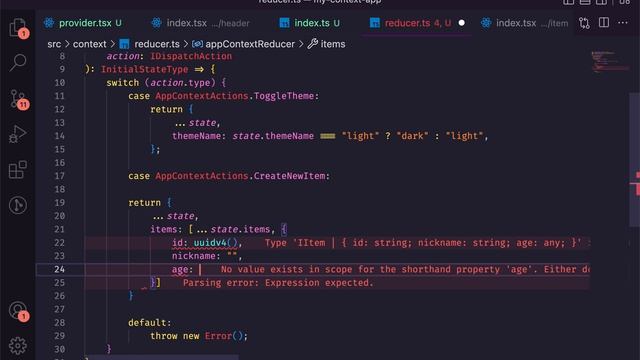Click the switch (action.type) statement
The image size is (640, 360).
click(x=166, y=83)
